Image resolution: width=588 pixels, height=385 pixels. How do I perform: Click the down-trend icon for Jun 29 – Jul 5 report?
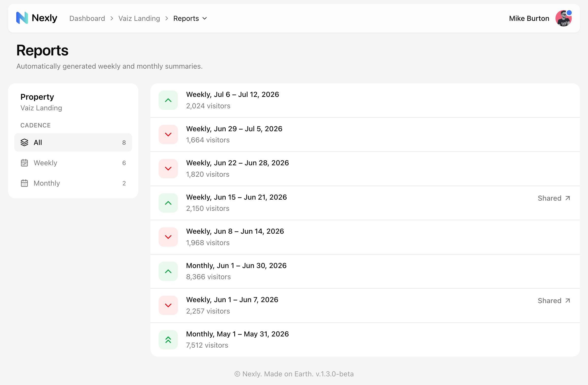pos(168,135)
